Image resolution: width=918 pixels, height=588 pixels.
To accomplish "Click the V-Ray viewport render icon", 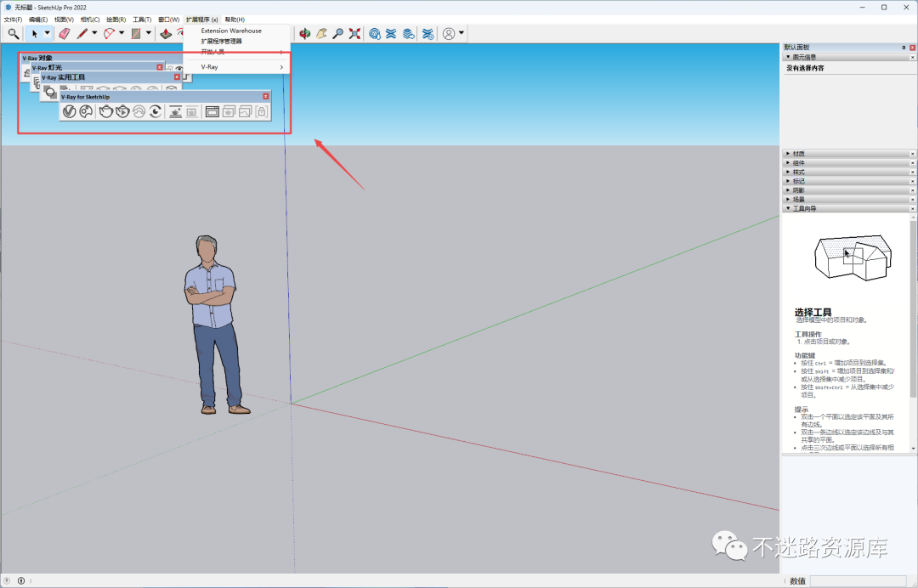I will pos(175,111).
